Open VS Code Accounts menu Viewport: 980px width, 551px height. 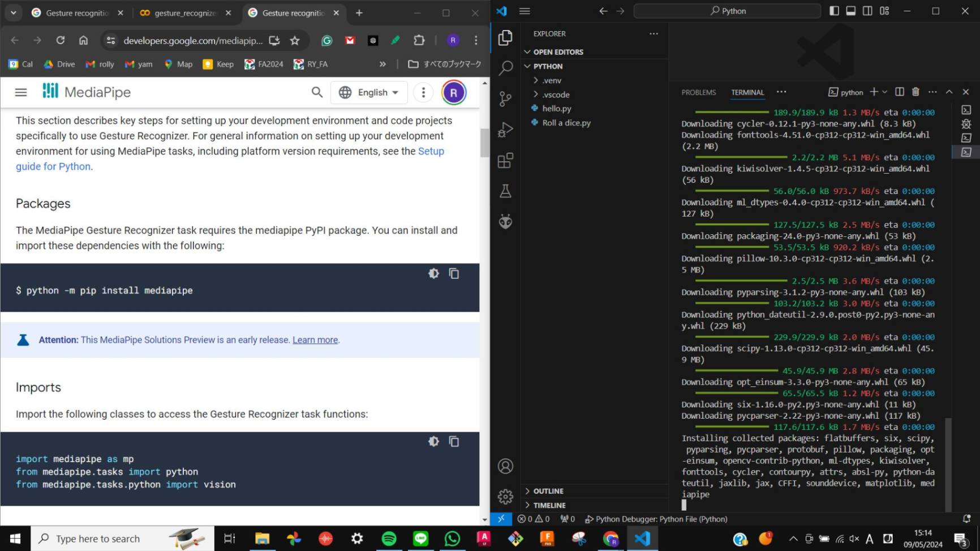[x=505, y=466]
